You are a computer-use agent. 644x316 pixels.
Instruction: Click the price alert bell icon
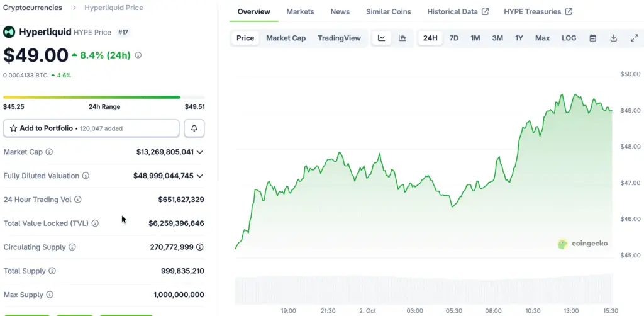coord(194,128)
